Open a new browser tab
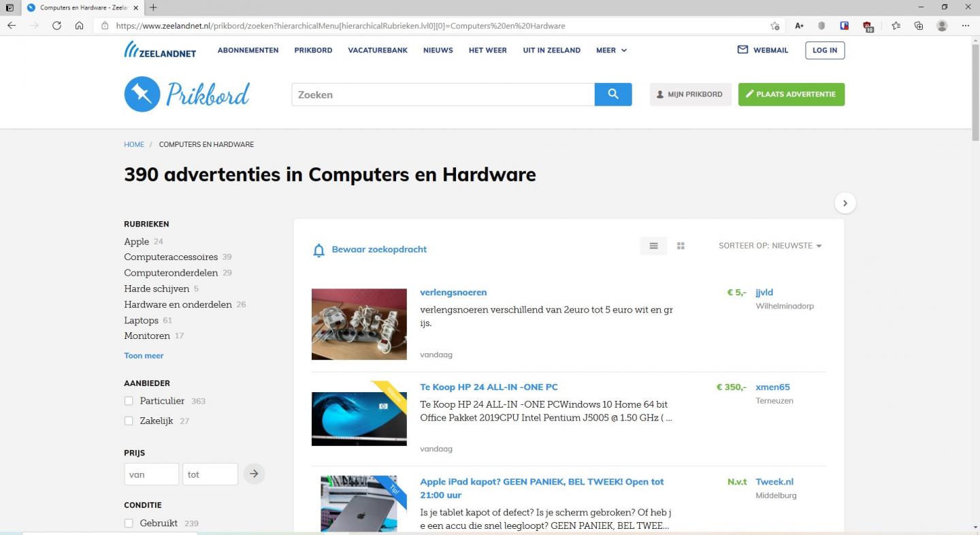This screenshot has height=535, width=980. [153, 7]
